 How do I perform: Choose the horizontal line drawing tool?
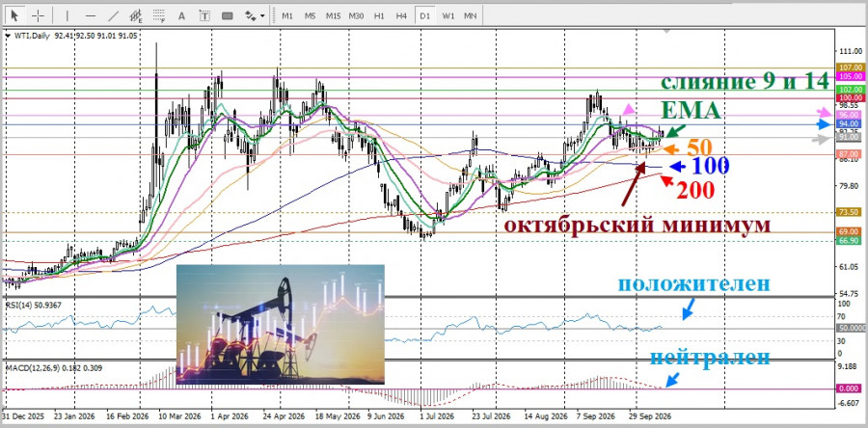[91, 15]
